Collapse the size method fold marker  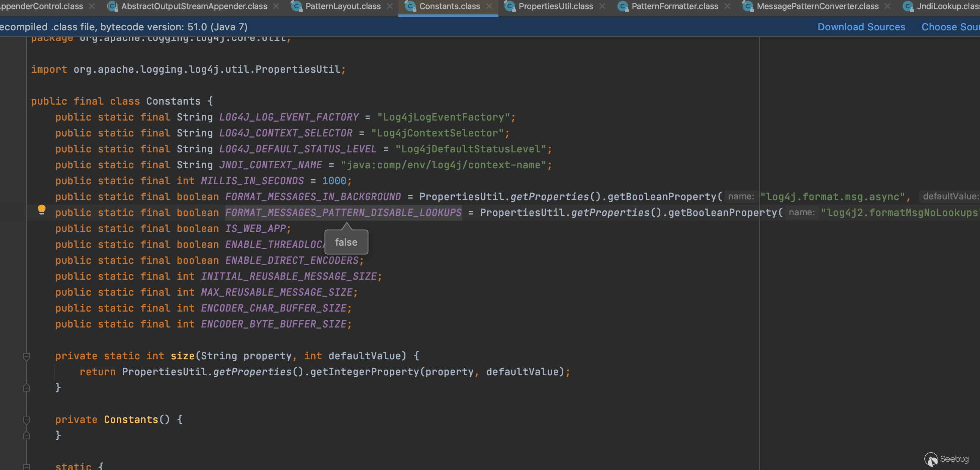pyautogui.click(x=26, y=356)
